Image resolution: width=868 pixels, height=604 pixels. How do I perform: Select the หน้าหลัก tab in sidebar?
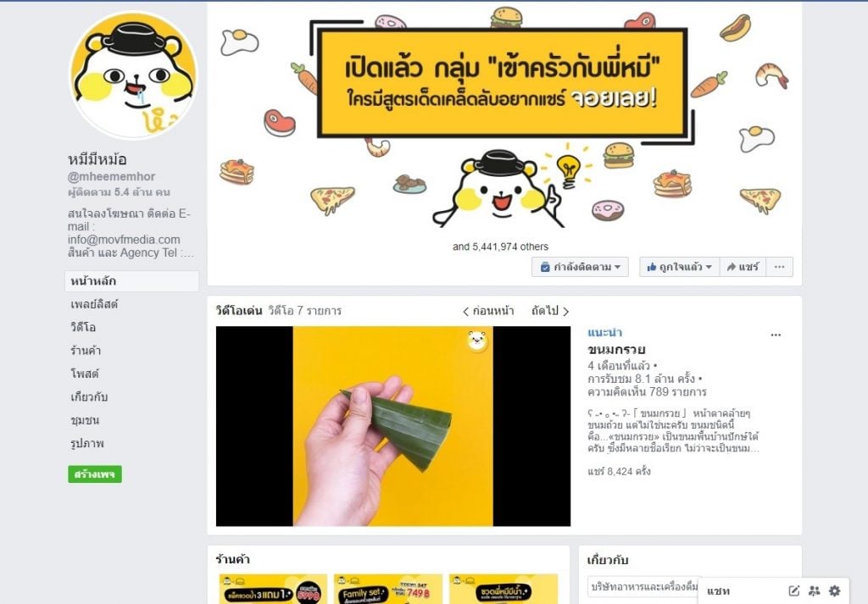click(131, 281)
